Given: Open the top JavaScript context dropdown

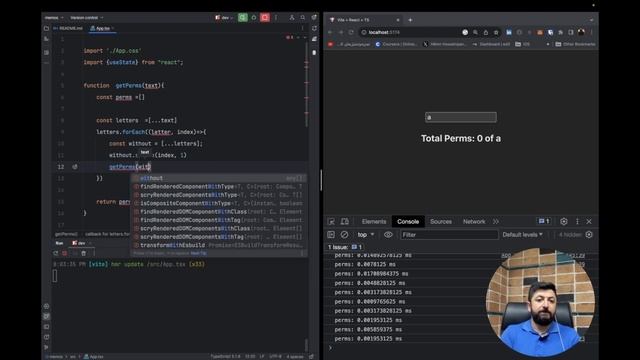Looking at the screenshot, I should [x=366, y=235].
